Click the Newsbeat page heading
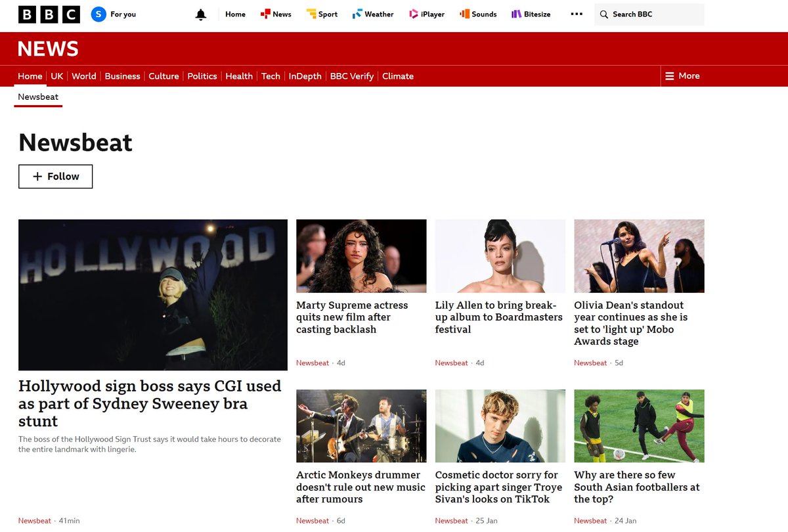The width and height of the screenshot is (788, 532). click(76, 143)
